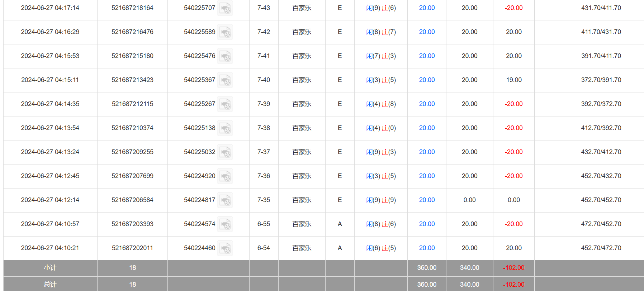Image resolution: width=644 pixels, height=291 pixels.
Task: View replay icon for game 540225267
Action: pyautogui.click(x=225, y=104)
